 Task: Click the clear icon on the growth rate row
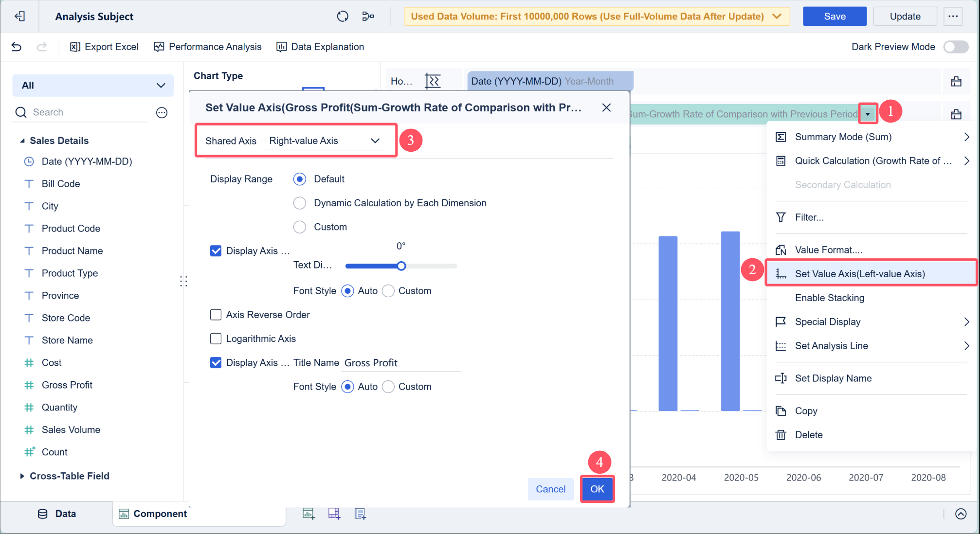click(x=956, y=114)
